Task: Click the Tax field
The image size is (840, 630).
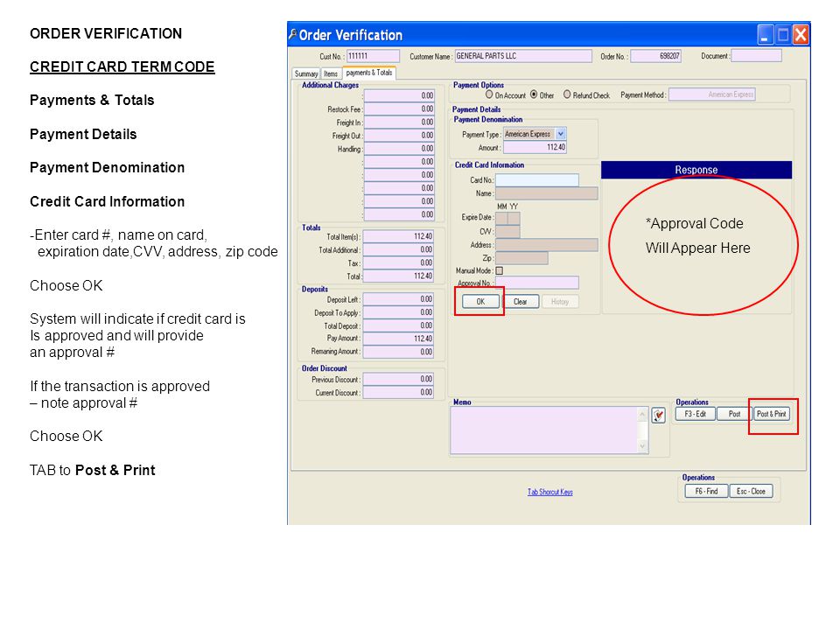Action: pos(399,263)
